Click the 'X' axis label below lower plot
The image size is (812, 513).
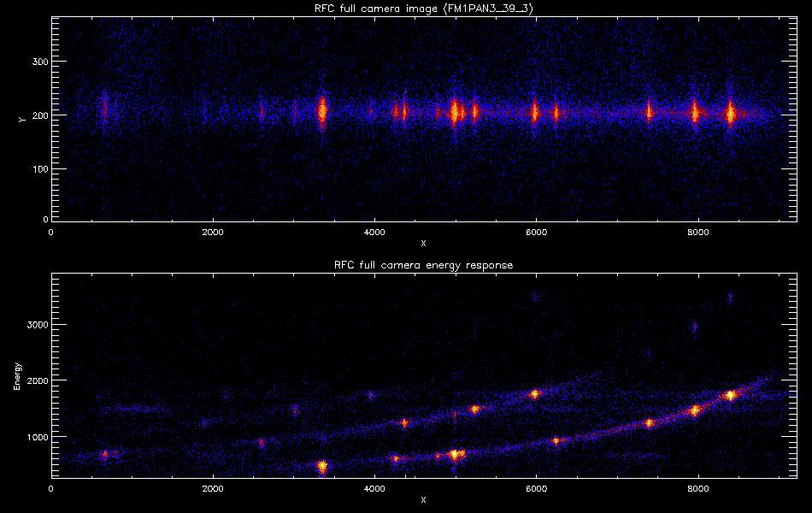pos(423,499)
